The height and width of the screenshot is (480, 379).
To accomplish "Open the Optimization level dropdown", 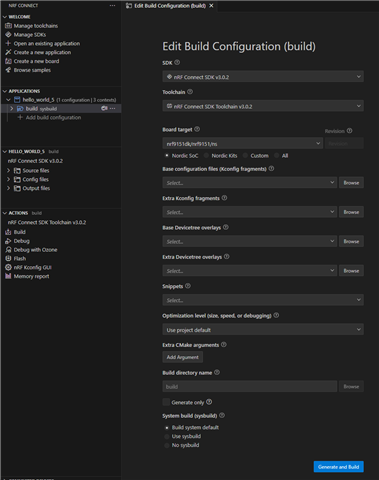I will (263, 330).
